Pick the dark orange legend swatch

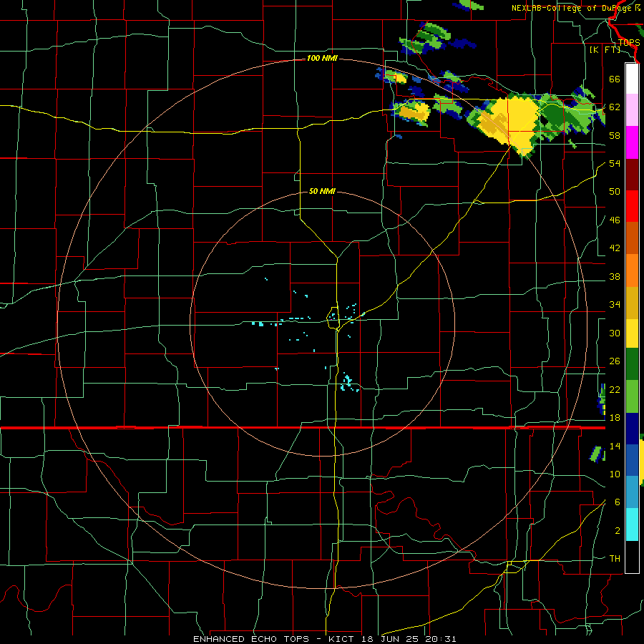click(632, 238)
